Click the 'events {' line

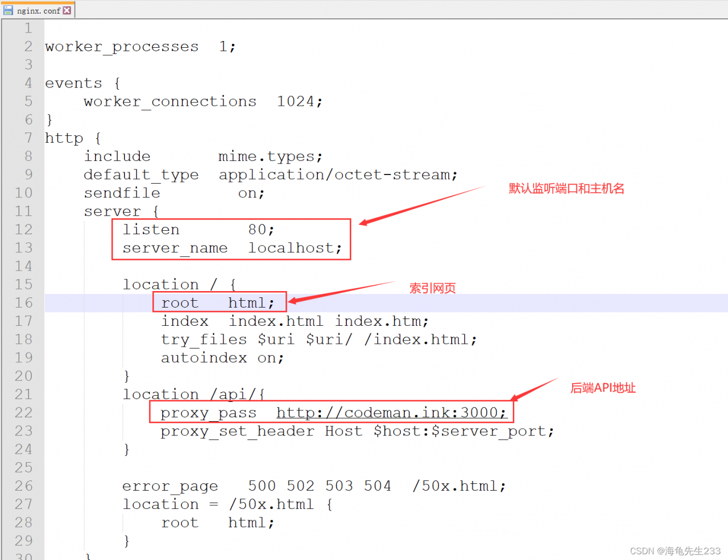pyautogui.click(x=83, y=84)
